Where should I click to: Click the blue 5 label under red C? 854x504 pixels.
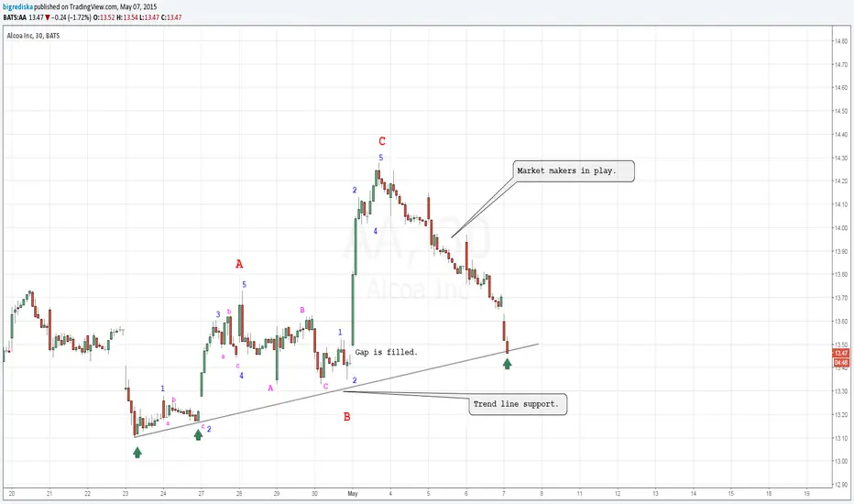point(380,158)
